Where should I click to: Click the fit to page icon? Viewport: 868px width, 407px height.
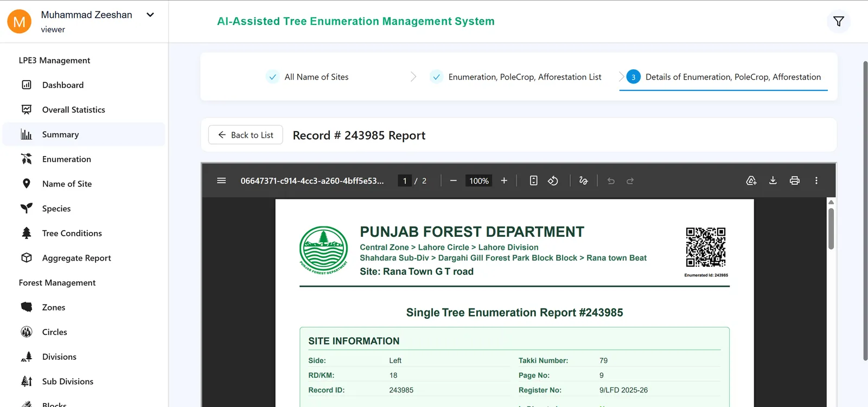(x=534, y=180)
